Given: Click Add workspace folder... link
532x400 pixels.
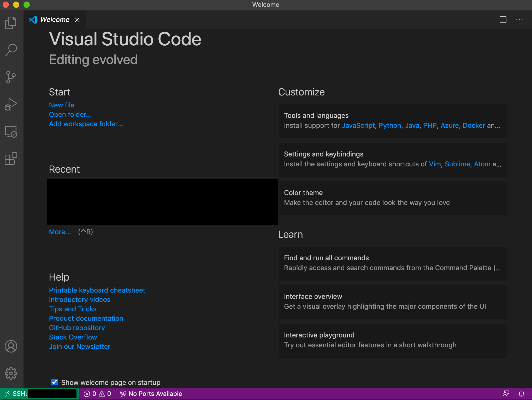Looking at the screenshot, I should pos(86,124).
